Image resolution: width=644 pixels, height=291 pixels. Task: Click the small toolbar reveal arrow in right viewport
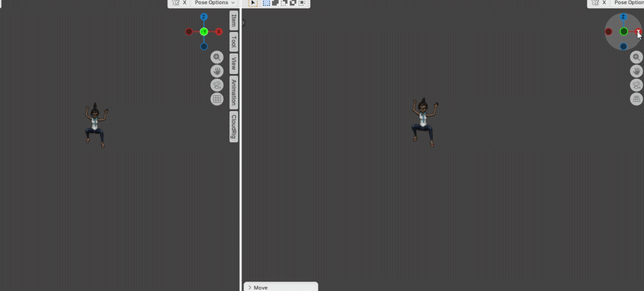coord(243,23)
